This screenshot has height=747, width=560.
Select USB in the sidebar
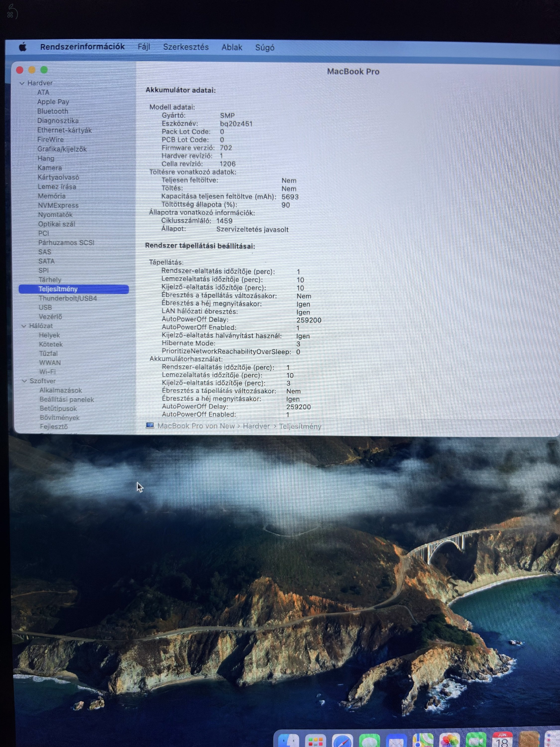tap(45, 307)
